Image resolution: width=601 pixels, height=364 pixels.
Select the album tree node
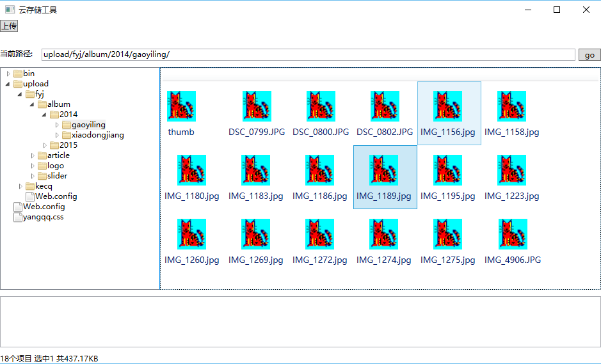[59, 105]
